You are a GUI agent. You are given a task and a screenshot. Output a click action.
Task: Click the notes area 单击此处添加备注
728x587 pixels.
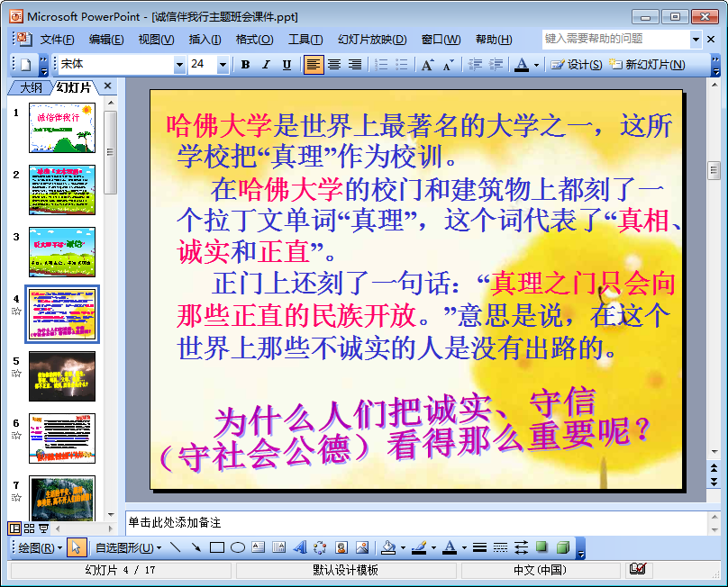(x=416, y=523)
